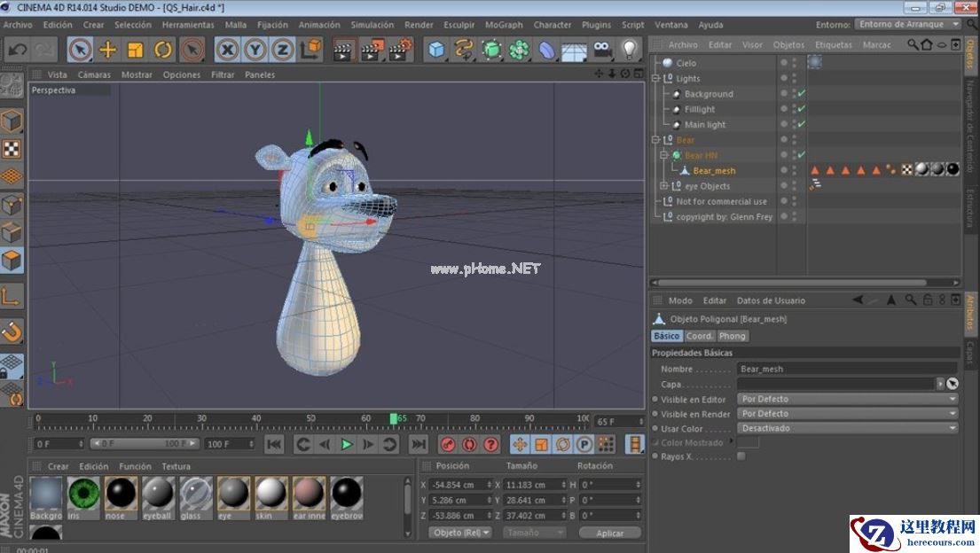This screenshot has height=553, width=980.
Task: Toggle the X axis lock icon
Action: tap(228, 50)
